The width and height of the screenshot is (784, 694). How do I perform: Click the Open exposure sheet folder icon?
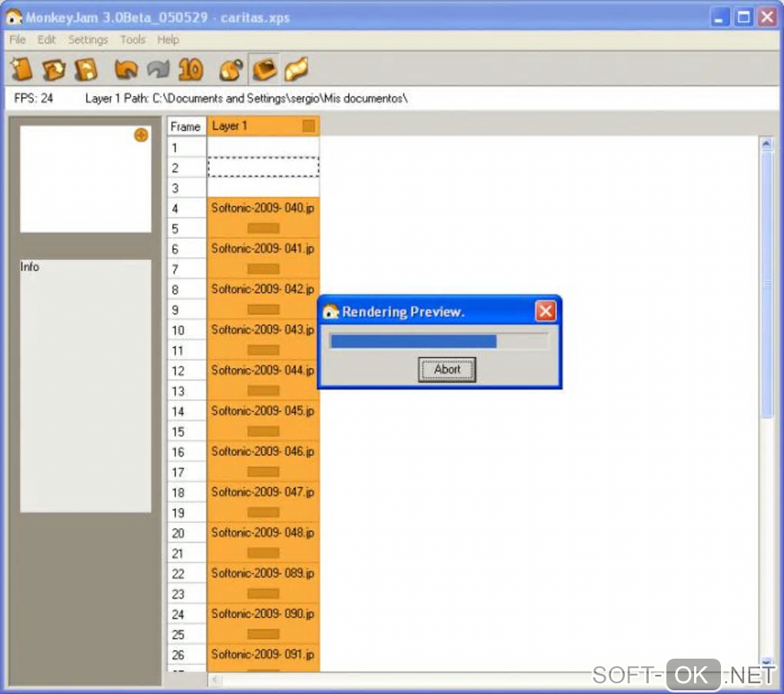pyautogui.click(x=54, y=69)
